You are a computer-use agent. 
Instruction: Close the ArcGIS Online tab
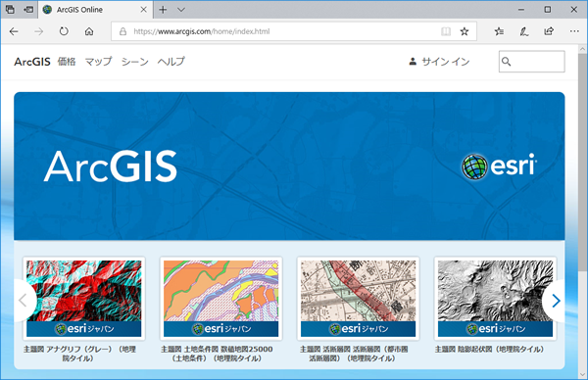143,10
